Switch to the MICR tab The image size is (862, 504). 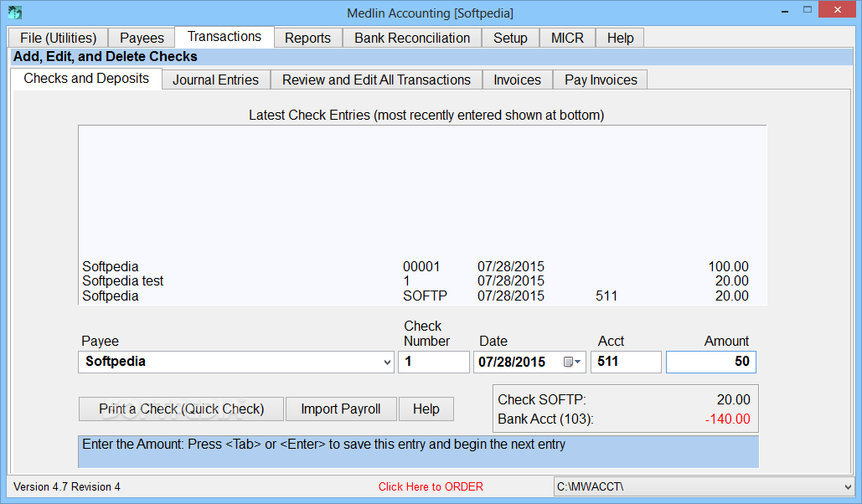[x=567, y=38]
